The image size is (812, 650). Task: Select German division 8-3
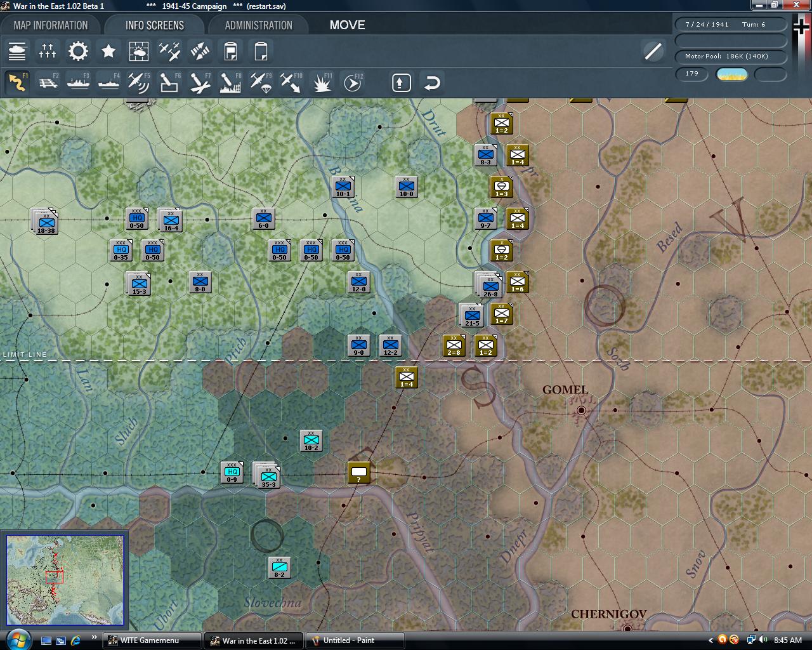485,155
